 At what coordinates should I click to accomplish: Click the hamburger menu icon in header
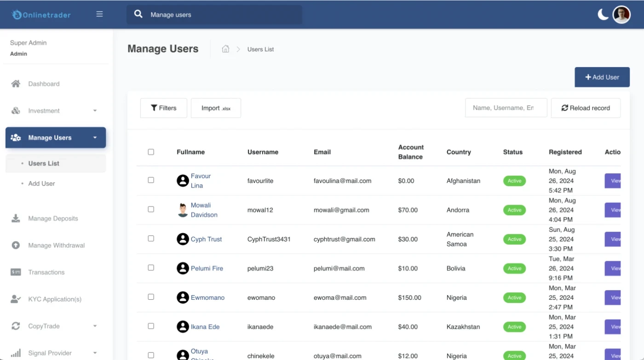pos(99,14)
